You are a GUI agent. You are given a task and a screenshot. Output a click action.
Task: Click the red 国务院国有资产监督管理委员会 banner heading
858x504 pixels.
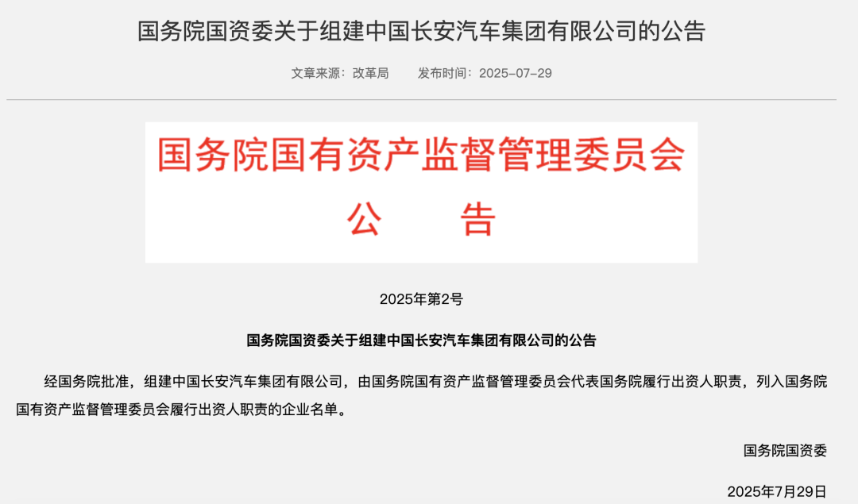[x=421, y=155]
